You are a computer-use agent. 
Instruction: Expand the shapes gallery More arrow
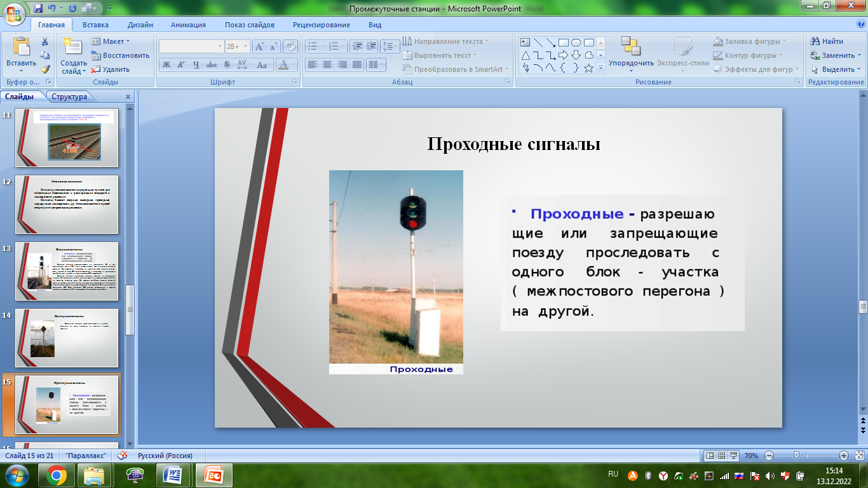tap(601, 68)
